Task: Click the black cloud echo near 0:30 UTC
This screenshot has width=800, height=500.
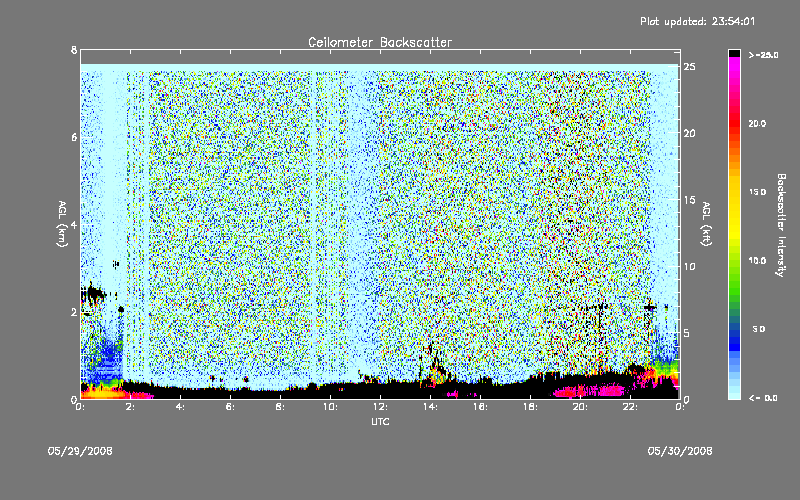Action: coord(93,293)
